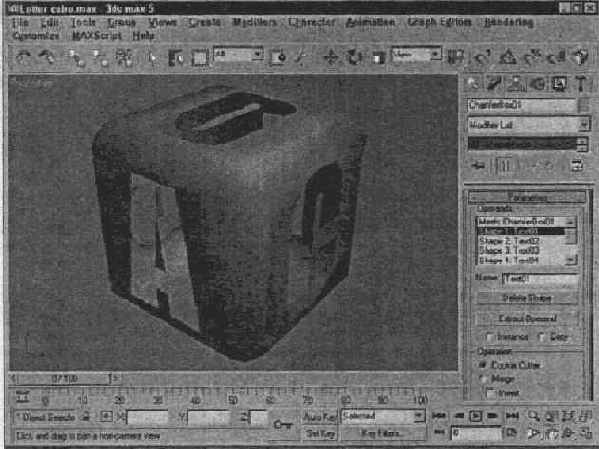This screenshot has width=599, height=449.
Task: Click the object color swatch beside name
Action: tap(584, 105)
